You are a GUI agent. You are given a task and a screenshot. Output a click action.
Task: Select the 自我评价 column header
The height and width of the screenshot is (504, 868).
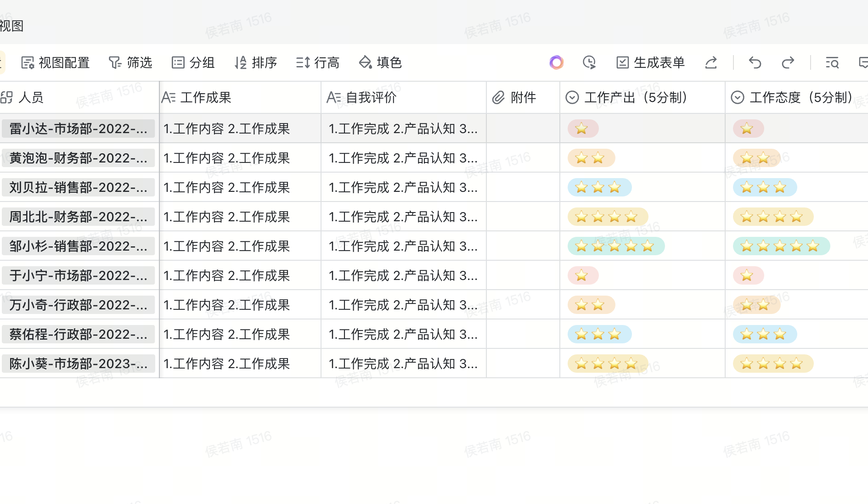pos(371,97)
